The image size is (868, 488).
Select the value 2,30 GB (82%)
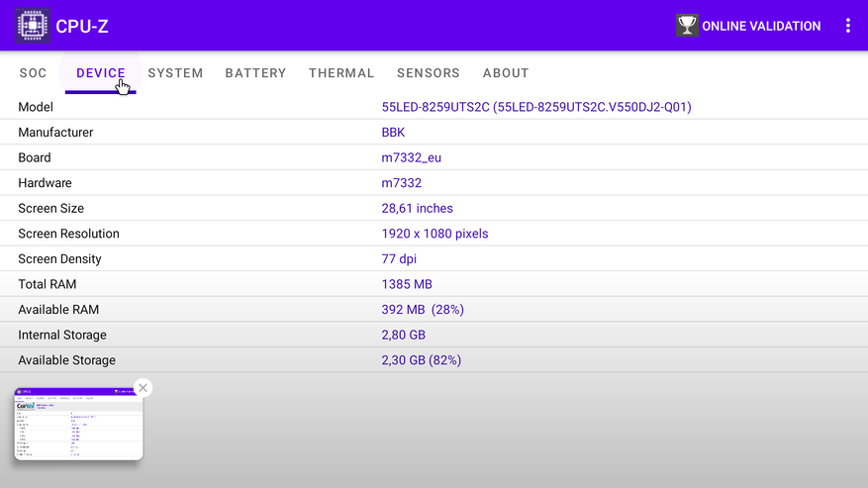click(x=422, y=360)
